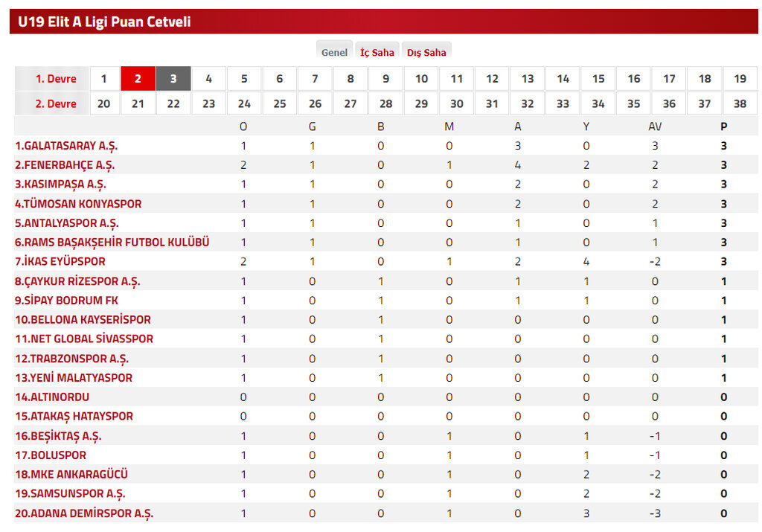Click the Adana Demirspor A.Ş. row name
762x532 pixels.
pyautogui.click(x=84, y=513)
